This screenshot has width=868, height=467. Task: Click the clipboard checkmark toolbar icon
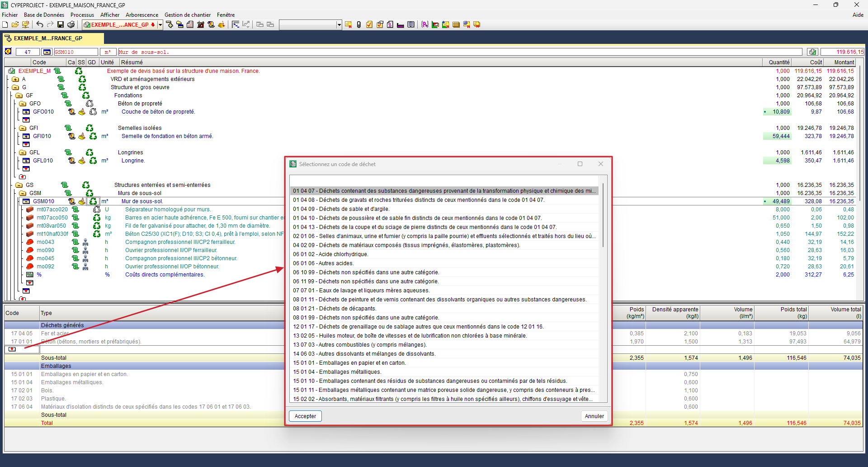click(x=369, y=24)
